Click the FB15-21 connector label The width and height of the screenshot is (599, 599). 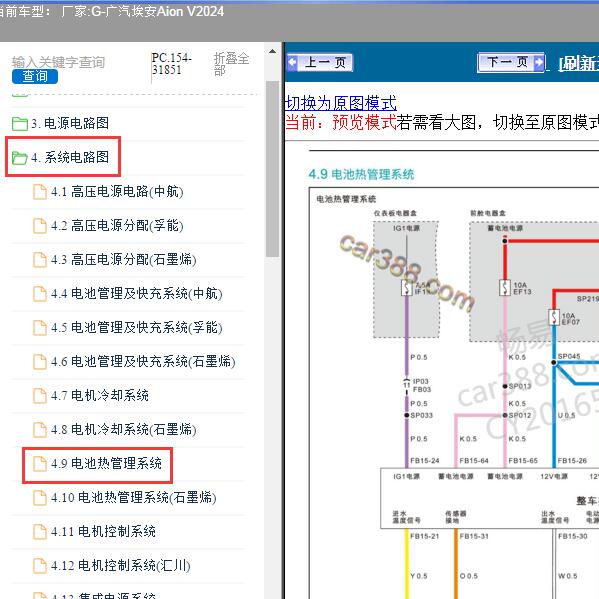click(x=424, y=536)
